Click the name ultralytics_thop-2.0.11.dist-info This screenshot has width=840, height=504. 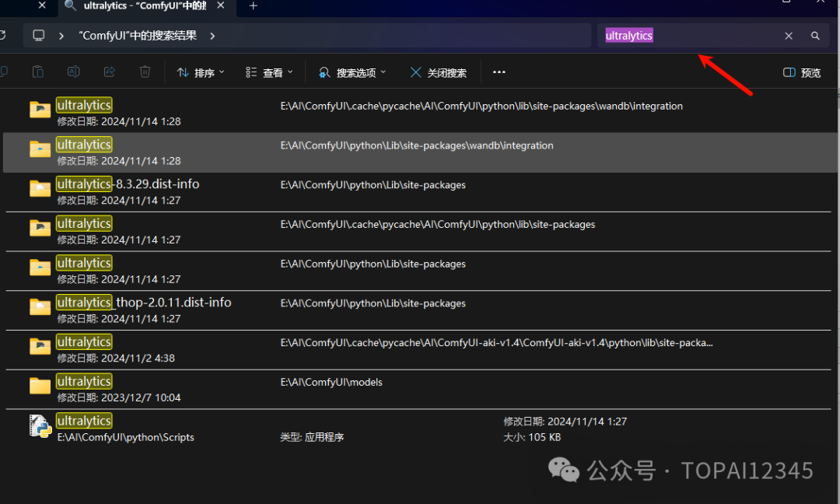(x=144, y=302)
